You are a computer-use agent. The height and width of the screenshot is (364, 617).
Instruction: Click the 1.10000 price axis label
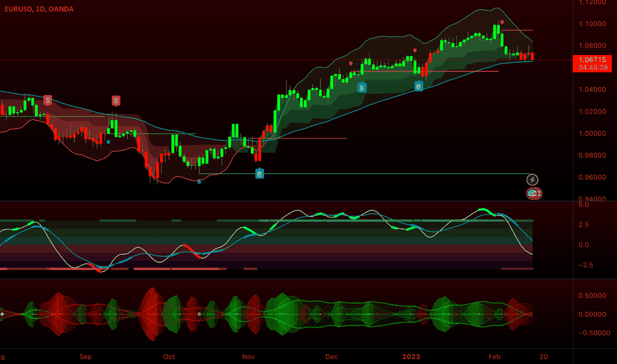point(593,24)
